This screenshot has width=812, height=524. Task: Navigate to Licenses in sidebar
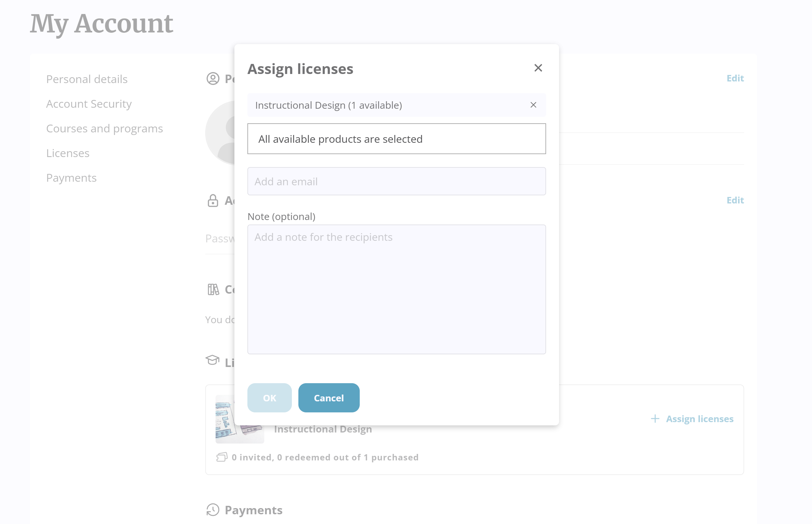pos(68,153)
